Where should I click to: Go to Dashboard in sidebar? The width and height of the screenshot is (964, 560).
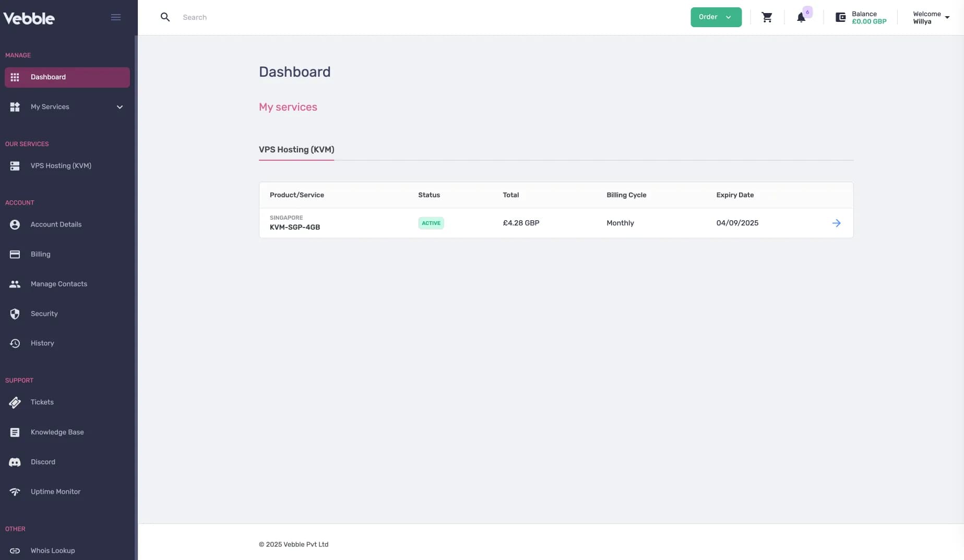[67, 77]
